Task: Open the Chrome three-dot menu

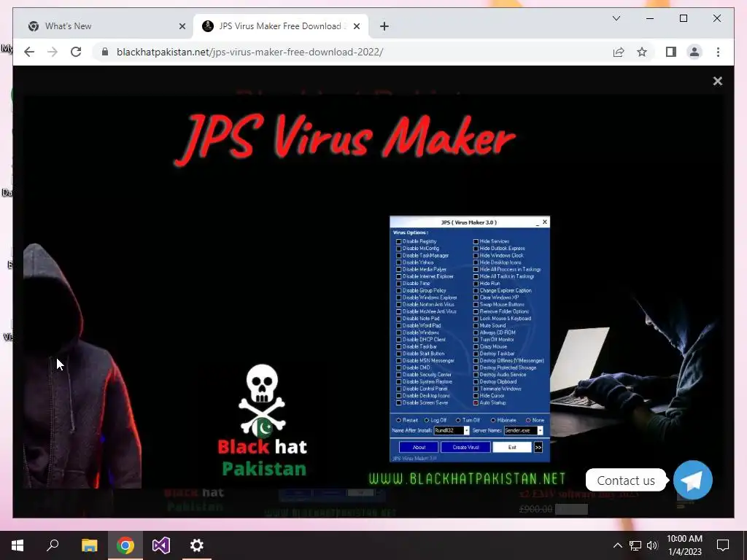Action: point(718,52)
